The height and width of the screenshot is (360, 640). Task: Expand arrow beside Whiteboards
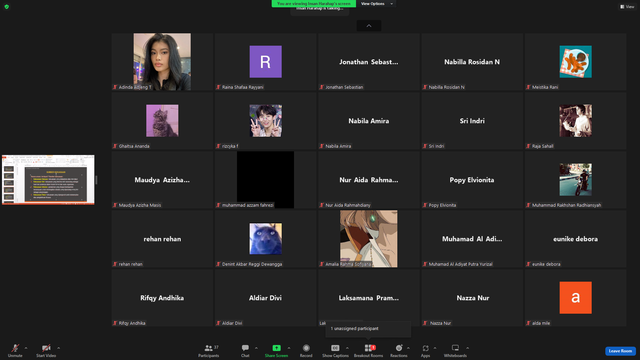[467, 348]
